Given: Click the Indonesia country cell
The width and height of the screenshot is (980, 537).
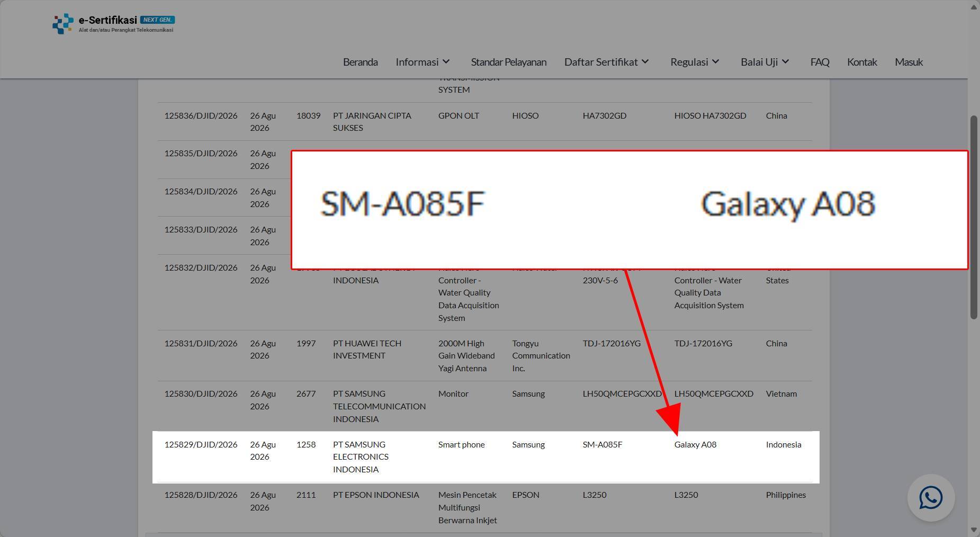Looking at the screenshot, I should [784, 444].
